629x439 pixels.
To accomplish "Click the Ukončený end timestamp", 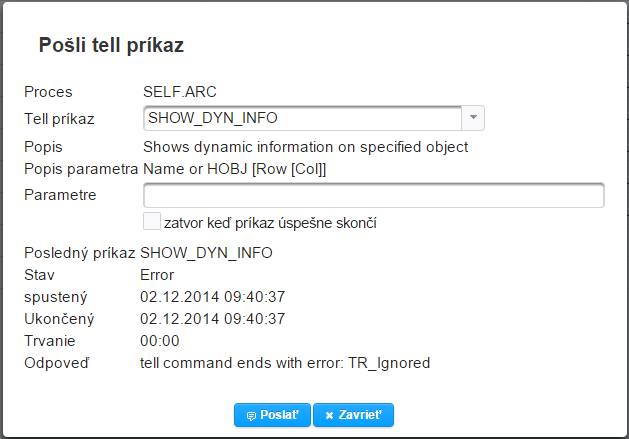I will coord(213,319).
